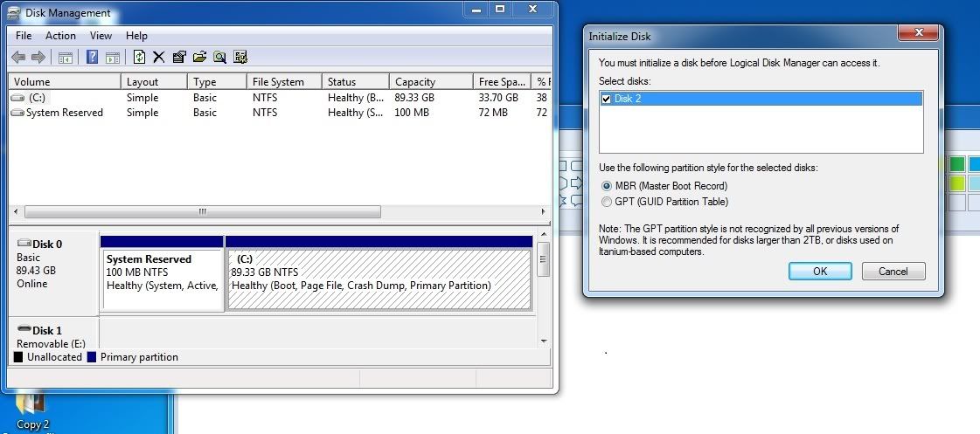This screenshot has height=434, width=980.
Task: Pick the green color swatch in background window
Action: 957,164
